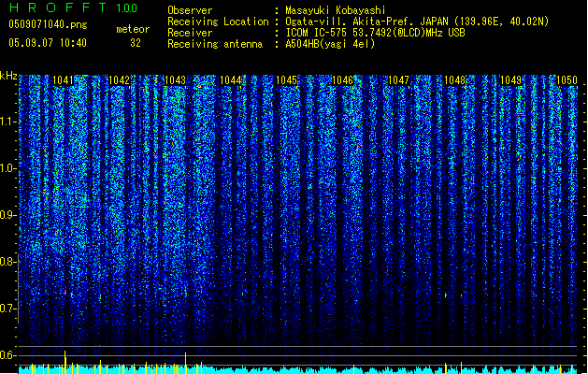588x374 pixels.
Task: Click the date text 05.09.07 10:40
Action: [48, 43]
